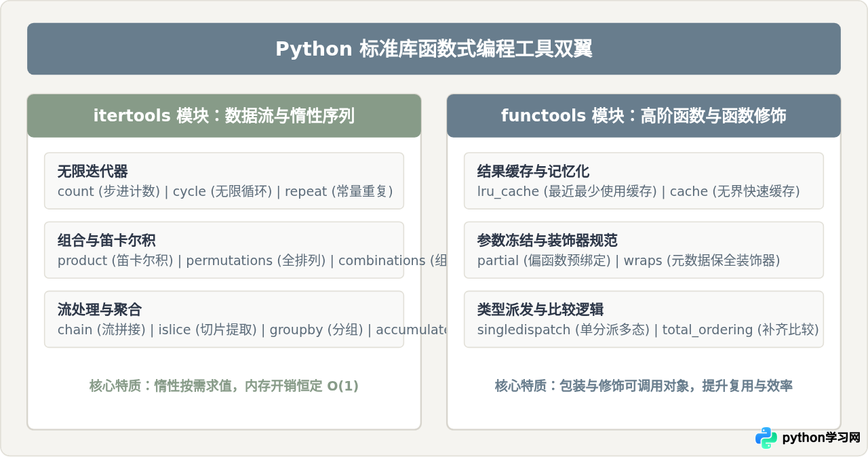Click the 流处理与聚合 heading
This screenshot has height=457, width=868.
tap(100, 310)
